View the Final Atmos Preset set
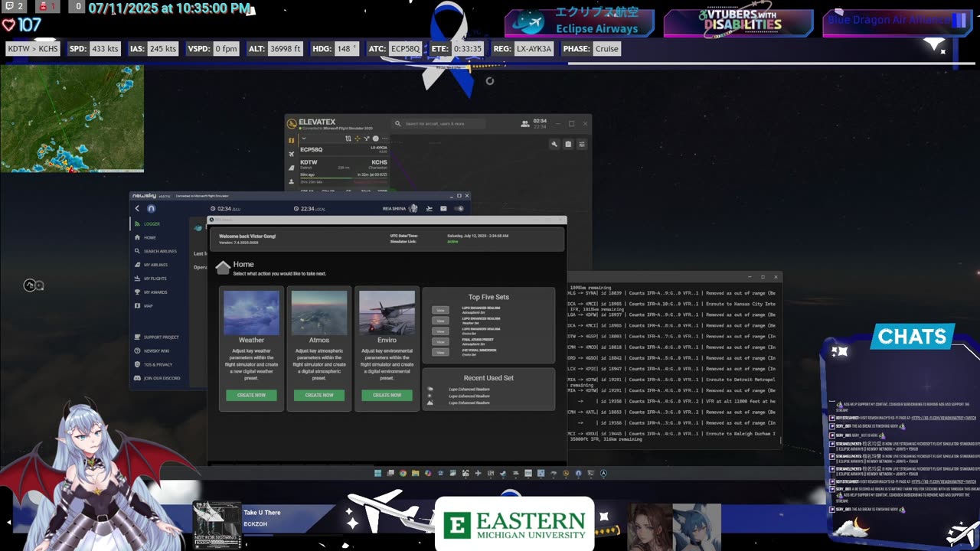Viewport: 980px width, 551px height. click(x=440, y=341)
